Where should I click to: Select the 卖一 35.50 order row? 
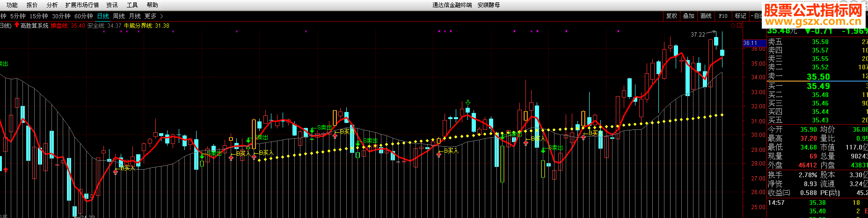(817, 76)
